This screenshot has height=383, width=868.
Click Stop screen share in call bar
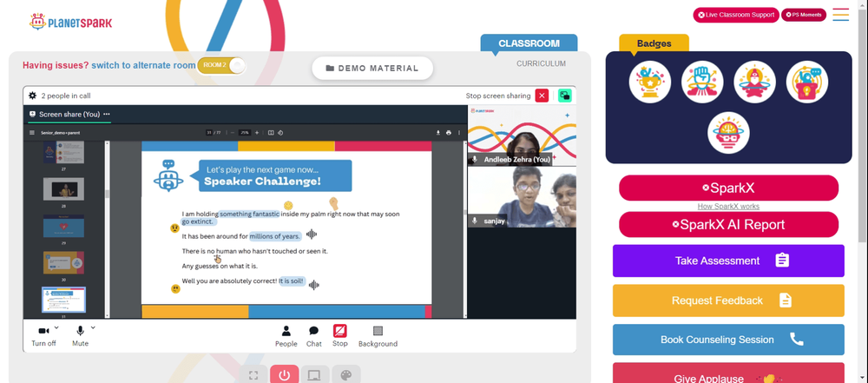pyautogui.click(x=340, y=336)
